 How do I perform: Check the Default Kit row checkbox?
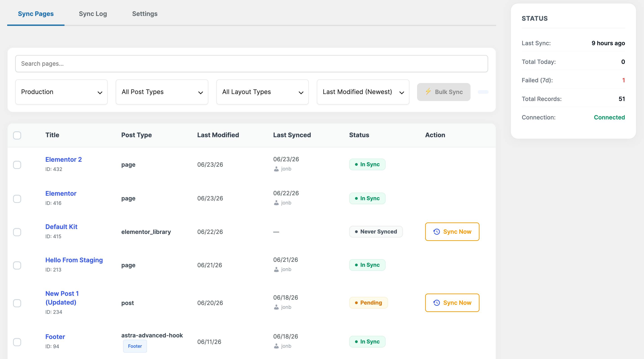pos(17,232)
